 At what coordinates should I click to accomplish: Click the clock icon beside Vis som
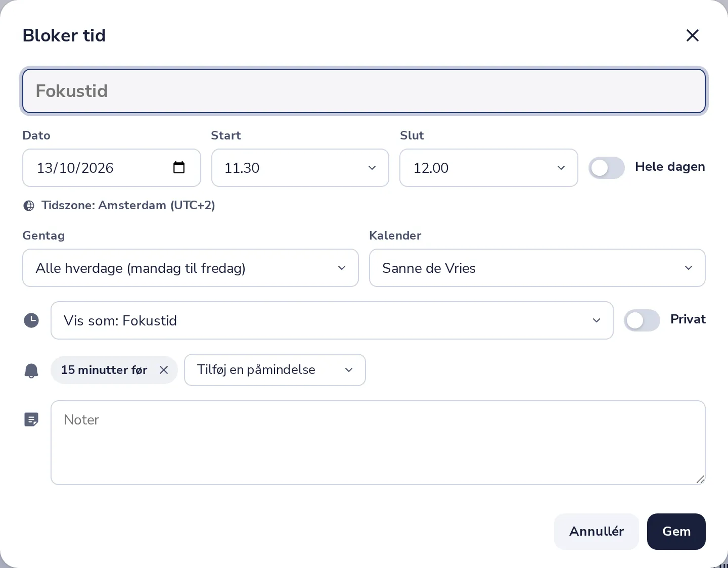pos(31,320)
